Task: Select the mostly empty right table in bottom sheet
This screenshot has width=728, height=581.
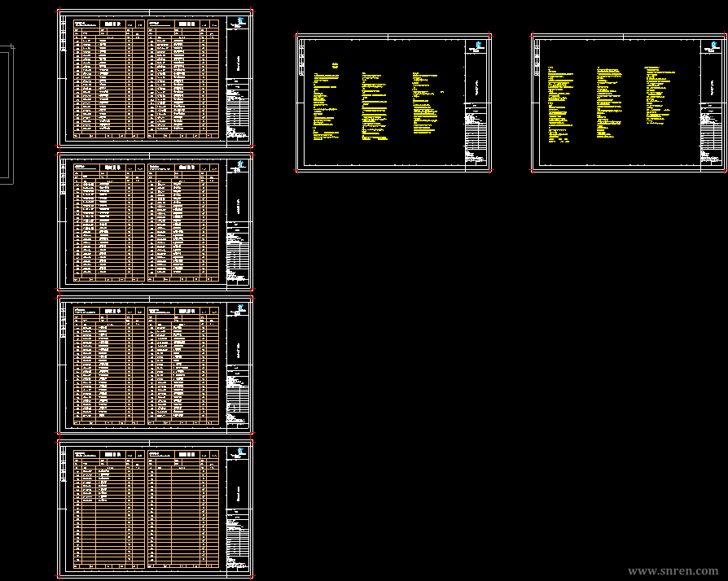Action: 183,509
